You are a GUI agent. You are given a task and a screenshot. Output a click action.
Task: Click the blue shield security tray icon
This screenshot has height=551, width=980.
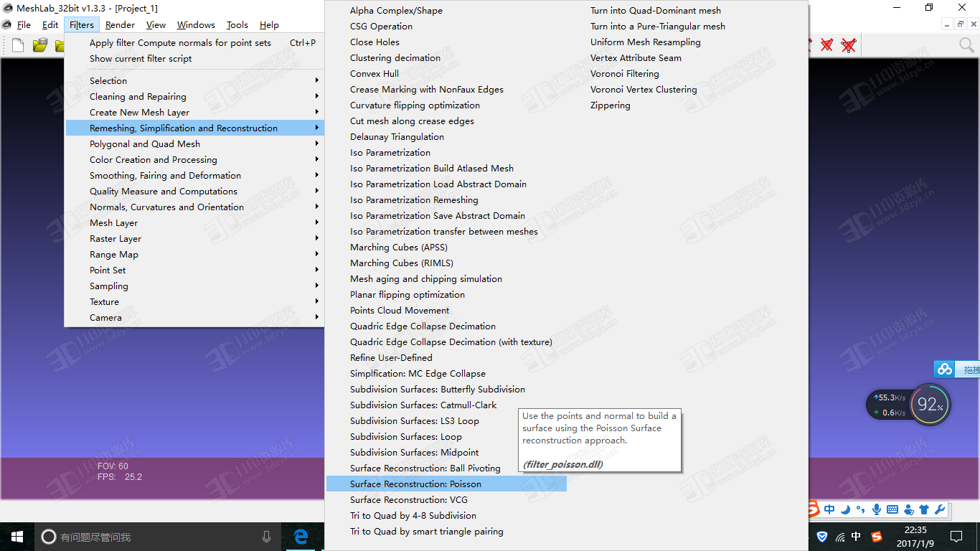click(822, 537)
